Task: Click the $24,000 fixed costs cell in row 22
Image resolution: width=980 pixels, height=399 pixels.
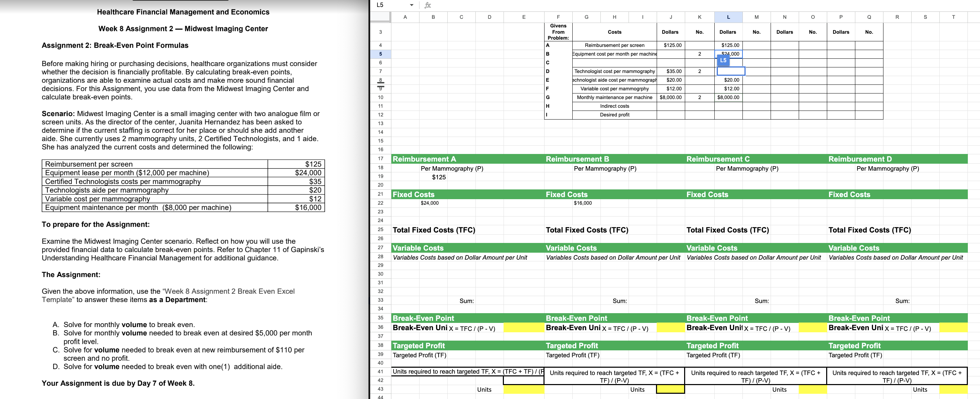Action: coord(430,203)
